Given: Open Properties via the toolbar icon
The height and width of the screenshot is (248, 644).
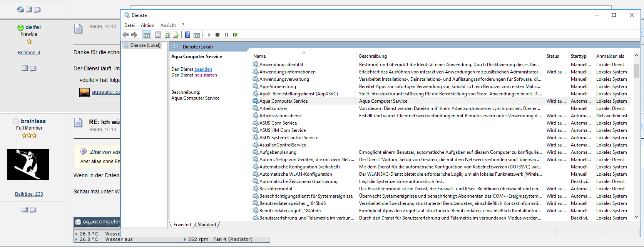Looking at the screenshot, I should coord(158,35).
